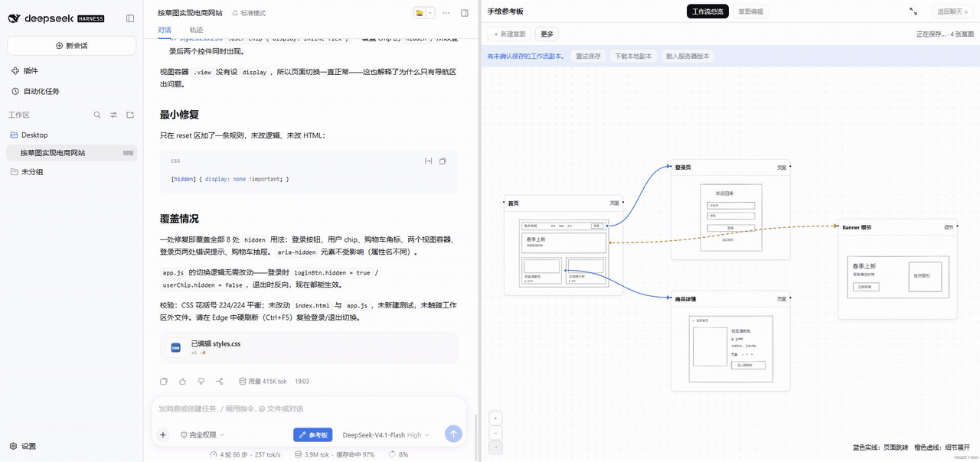This screenshot has height=462, width=980.
Task: Click 重试保存 retry save button
Action: pyautogui.click(x=589, y=56)
